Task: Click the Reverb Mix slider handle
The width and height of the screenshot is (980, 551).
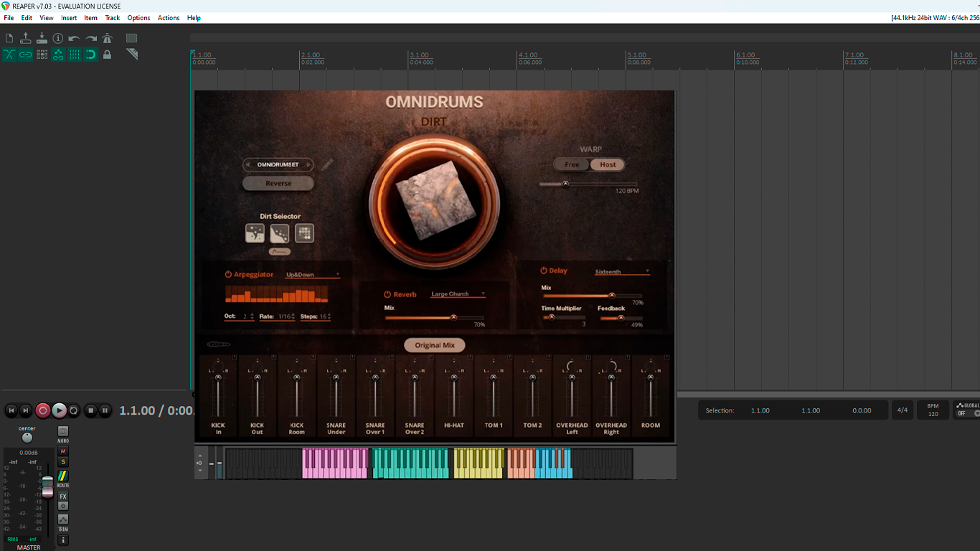Action: pyautogui.click(x=453, y=317)
